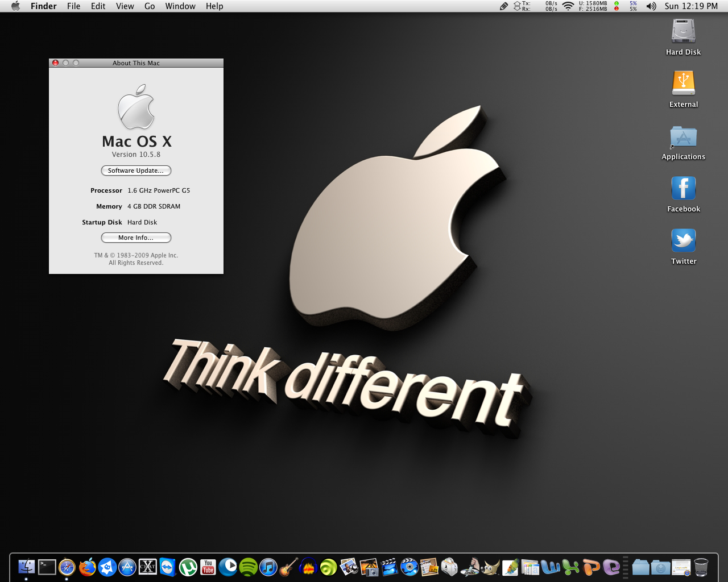728x582 pixels.
Task: Launch iTunes from the Dock
Action: (268, 567)
